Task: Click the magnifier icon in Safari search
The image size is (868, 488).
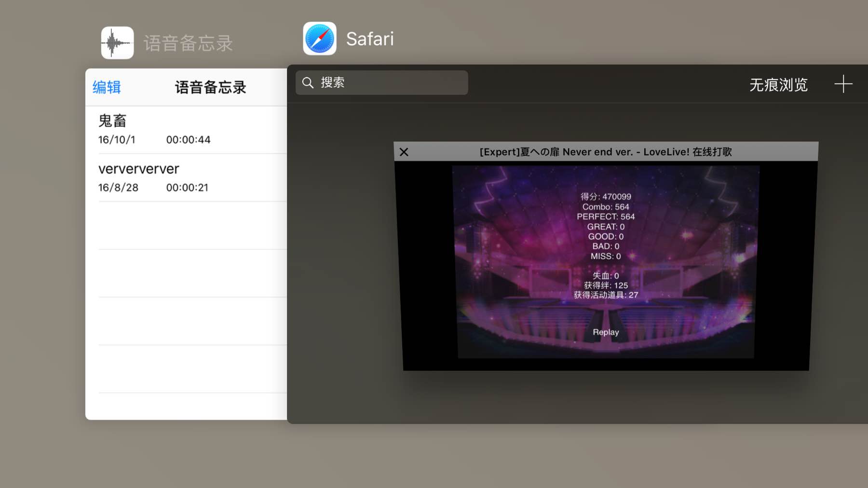Action: [x=308, y=83]
